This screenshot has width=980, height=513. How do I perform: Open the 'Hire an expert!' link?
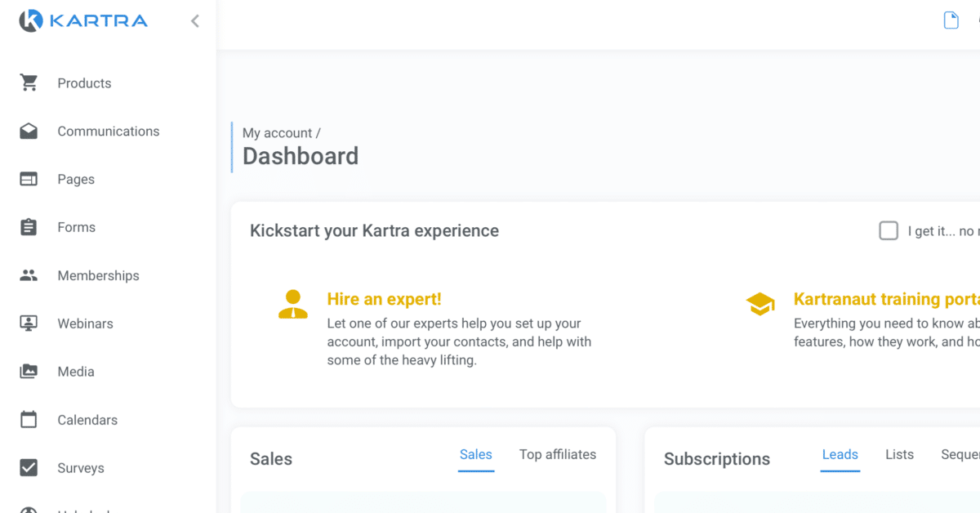[x=384, y=300]
